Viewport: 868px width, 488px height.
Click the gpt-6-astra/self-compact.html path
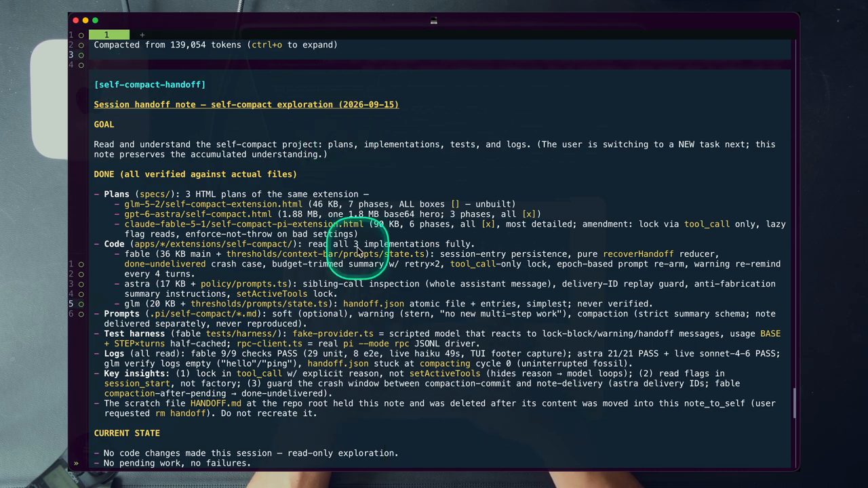pos(198,214)
